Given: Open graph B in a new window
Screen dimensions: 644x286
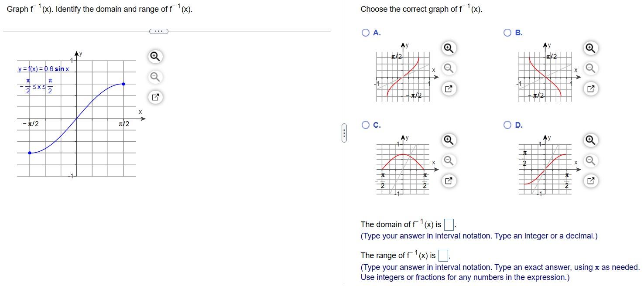Looking at the screenshot, I should [590, 89].
